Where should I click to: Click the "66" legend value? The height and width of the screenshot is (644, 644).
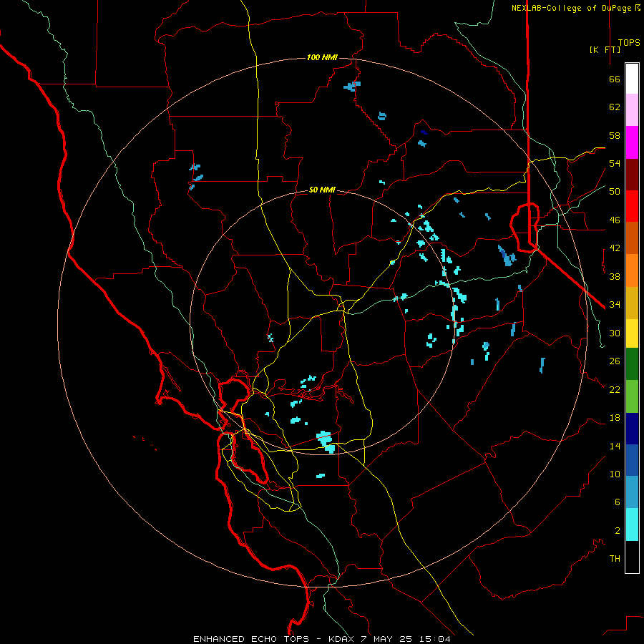tap(615, 79)
